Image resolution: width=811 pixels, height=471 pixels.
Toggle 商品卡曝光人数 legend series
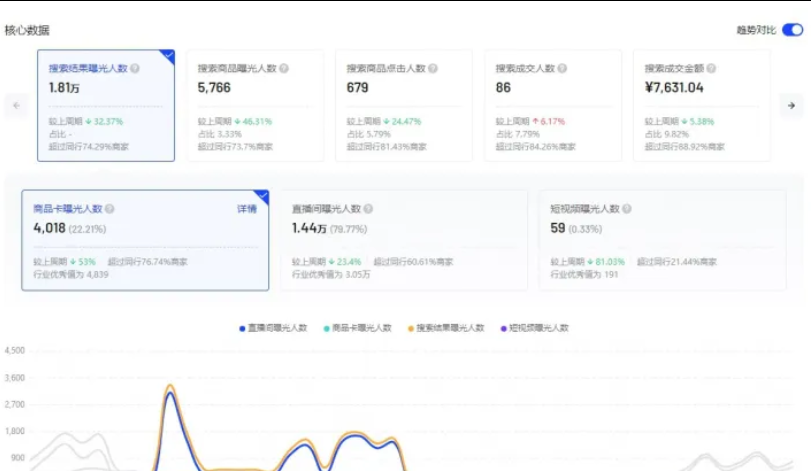point(357,328)
